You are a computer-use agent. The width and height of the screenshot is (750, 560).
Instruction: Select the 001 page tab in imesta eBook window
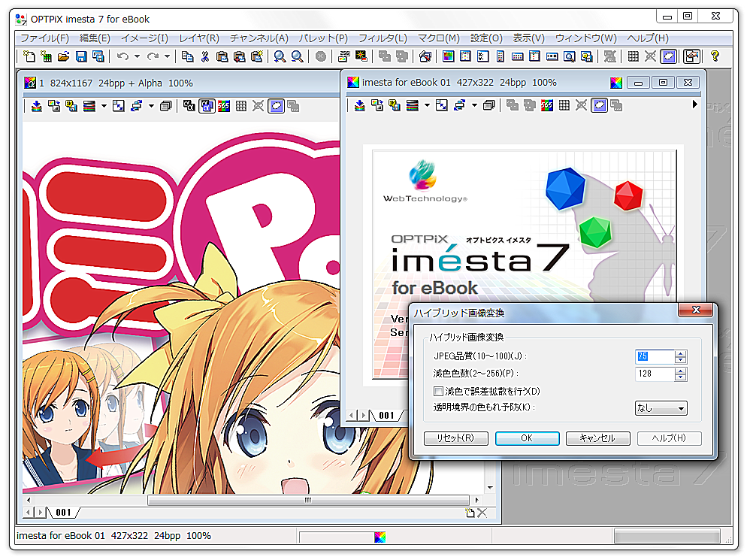pos(387,416)
